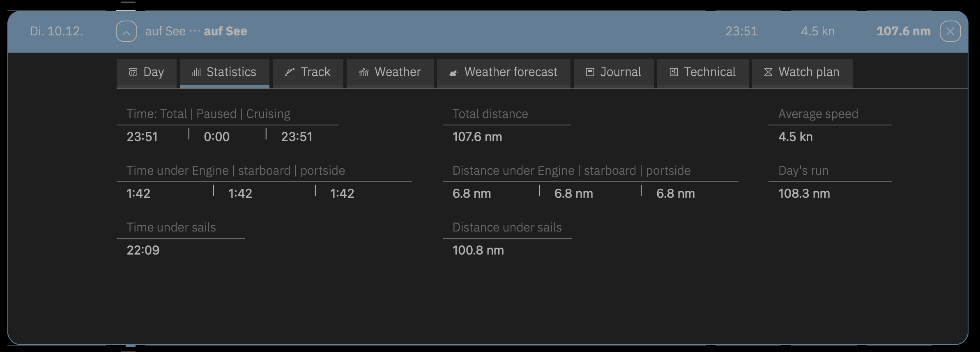
Task: Click the Total distance value 107.6 nm
Action: point(477,137)
